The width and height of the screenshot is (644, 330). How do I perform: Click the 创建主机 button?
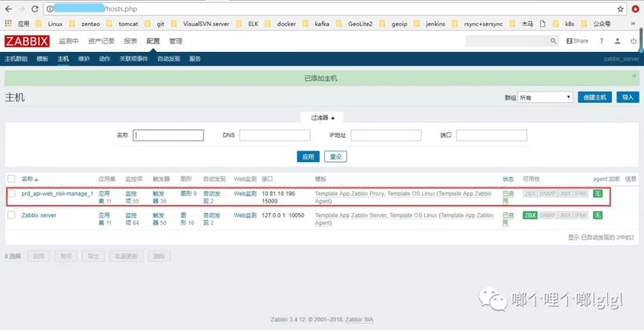[595, 97]
